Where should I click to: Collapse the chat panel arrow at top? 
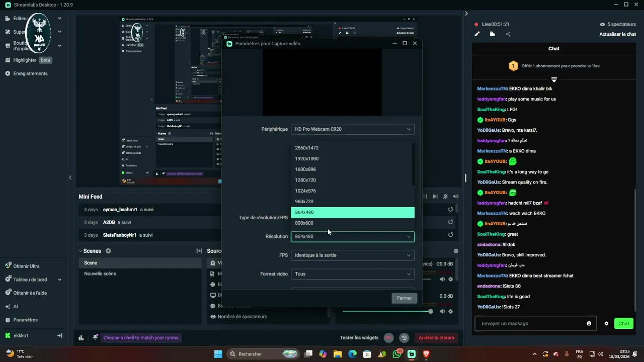[x=466, y=14]
